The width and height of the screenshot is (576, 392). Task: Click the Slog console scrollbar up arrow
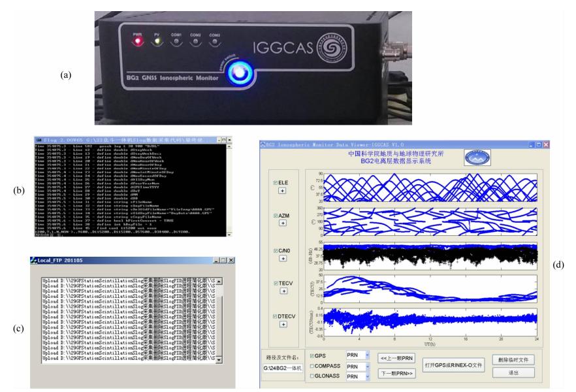[229, 146]
